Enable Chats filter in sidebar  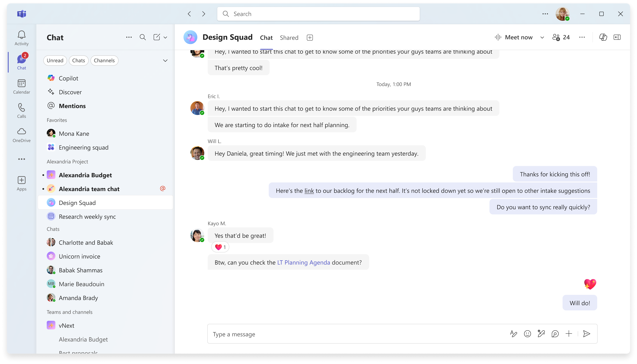(x=78, y=60)
